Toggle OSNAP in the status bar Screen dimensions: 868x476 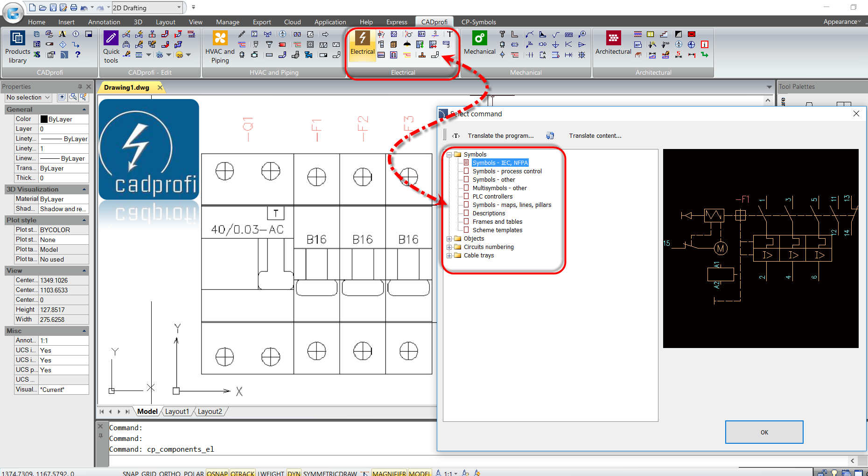tap(217, 473)
